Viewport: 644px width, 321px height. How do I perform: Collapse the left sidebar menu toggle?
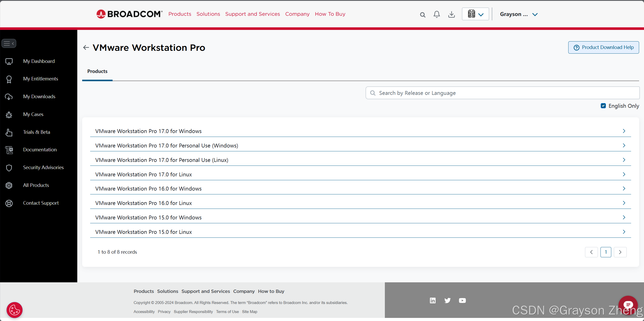click(x=9, y=43)
